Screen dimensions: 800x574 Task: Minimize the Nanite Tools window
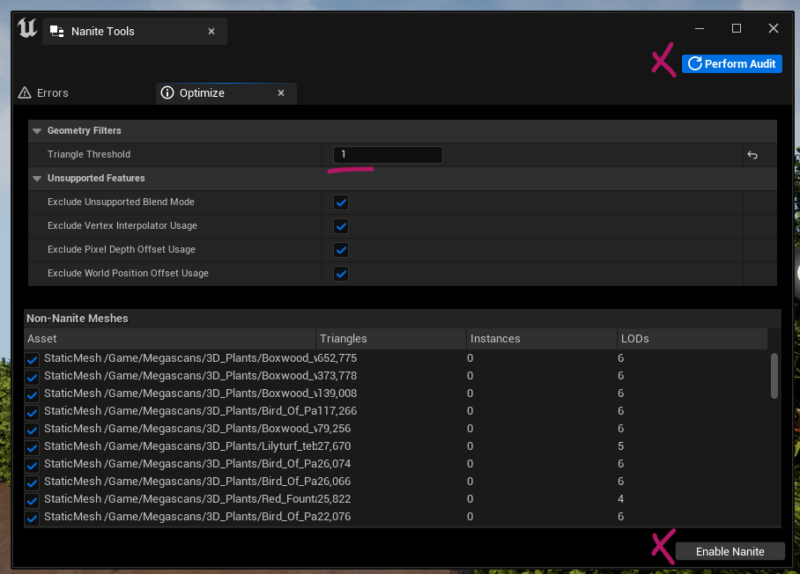click(x=699, y=29)
